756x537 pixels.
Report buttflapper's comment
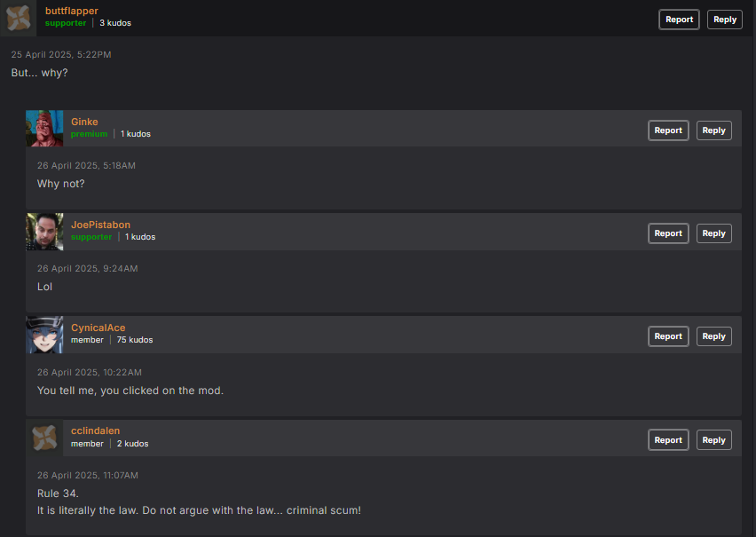(679, 20)
